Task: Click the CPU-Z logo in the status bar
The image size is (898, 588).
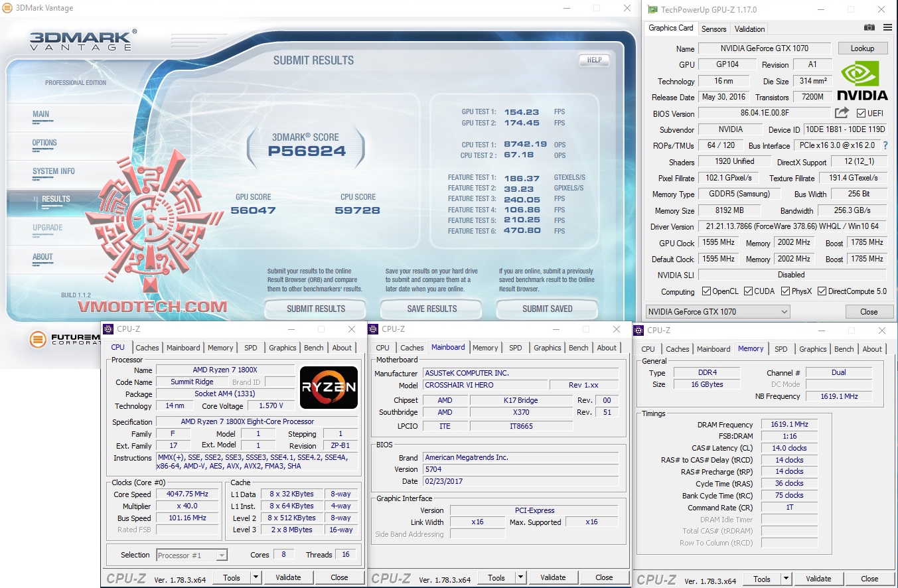Action: pos(126,577)
